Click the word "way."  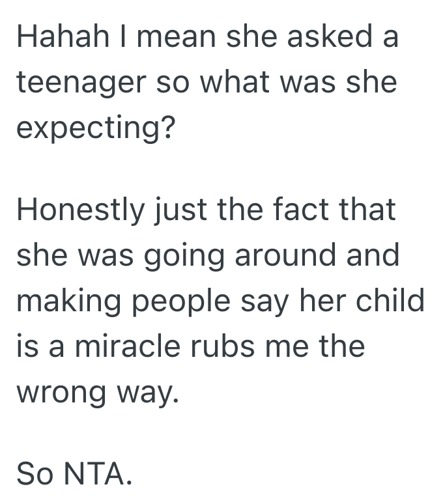(x=147, y=392)
